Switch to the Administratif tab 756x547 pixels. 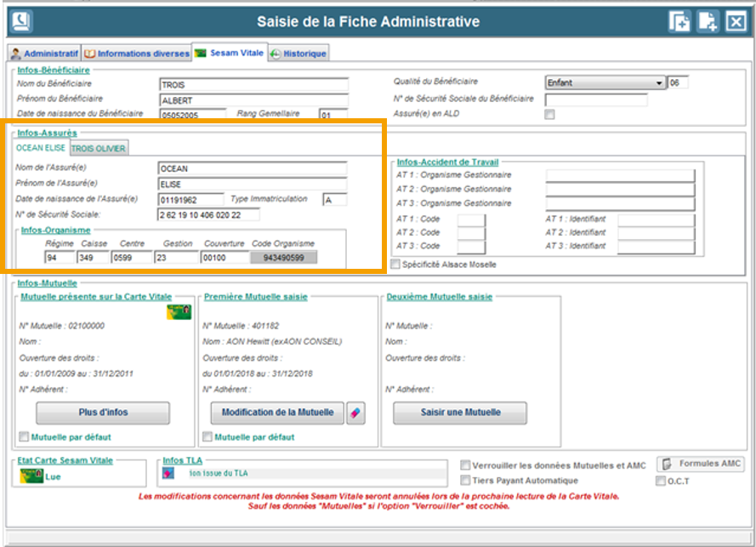pos(44,54)
